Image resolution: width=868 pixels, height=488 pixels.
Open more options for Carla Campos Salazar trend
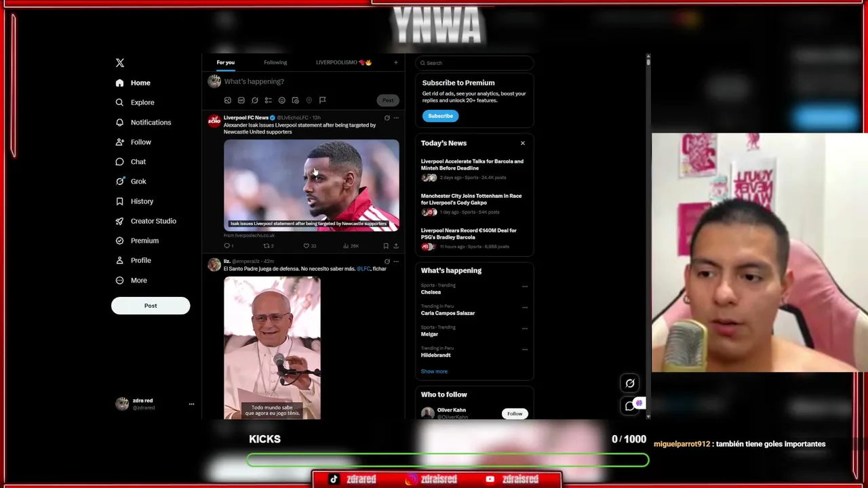pos(525,308)
